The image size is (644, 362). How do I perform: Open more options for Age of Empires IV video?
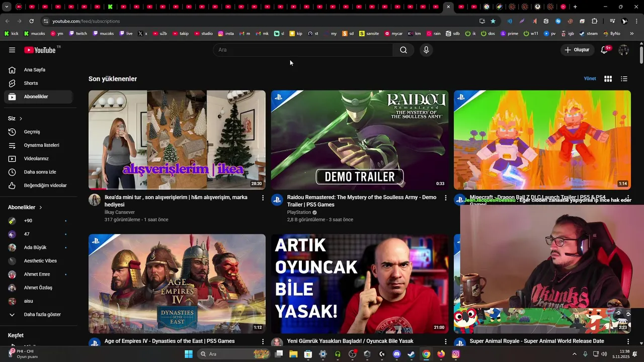pyautogui.click(x=263, y=342)
